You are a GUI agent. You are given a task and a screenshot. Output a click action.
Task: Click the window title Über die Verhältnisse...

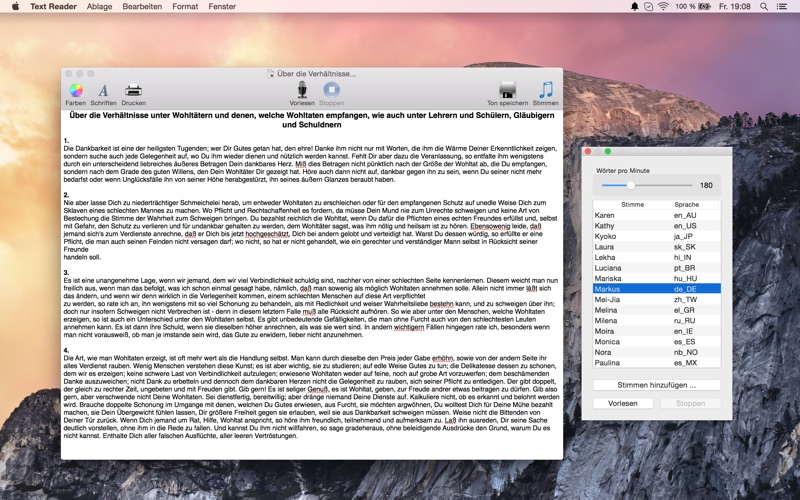coord(316,73)
